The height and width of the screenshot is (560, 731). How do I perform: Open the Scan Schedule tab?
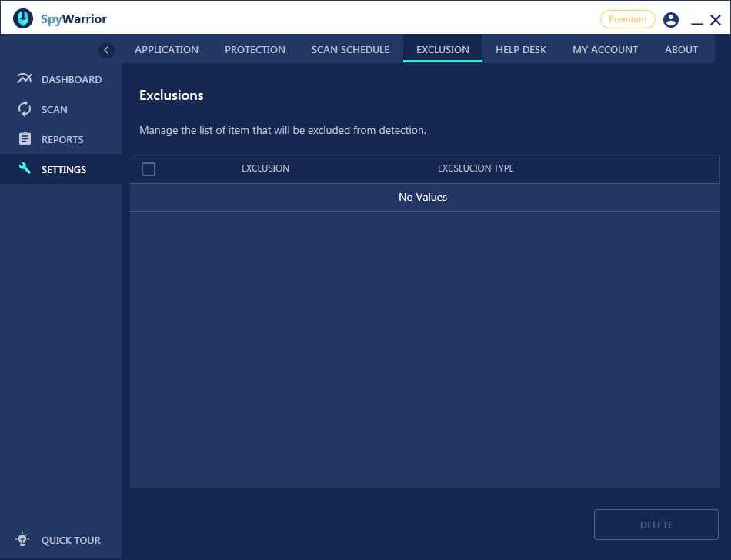350,49
